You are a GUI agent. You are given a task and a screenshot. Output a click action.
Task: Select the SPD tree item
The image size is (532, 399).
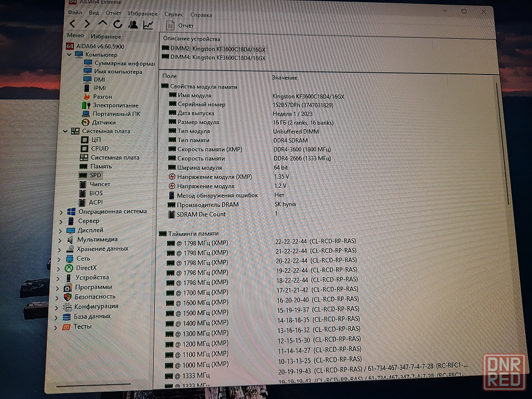tap(90, 175)
